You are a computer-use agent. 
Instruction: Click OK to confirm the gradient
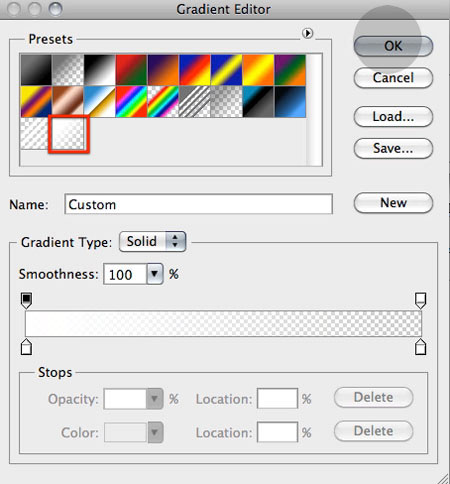coord(393,46)
